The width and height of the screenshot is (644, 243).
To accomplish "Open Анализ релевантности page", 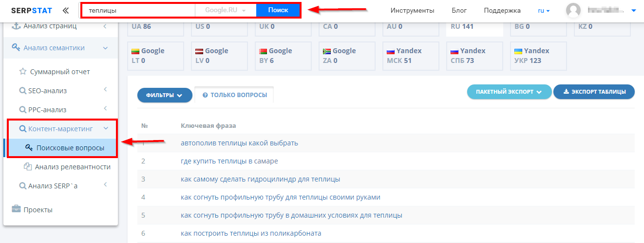I will (x=73, y=167).
